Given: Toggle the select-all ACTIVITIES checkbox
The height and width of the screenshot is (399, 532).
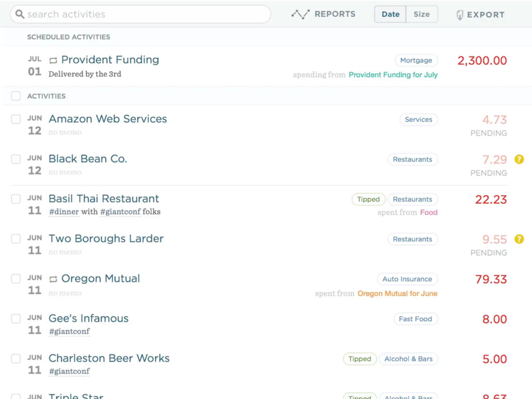Looking at the screenshot, I should pyautogui.click(x=16, y=96).
